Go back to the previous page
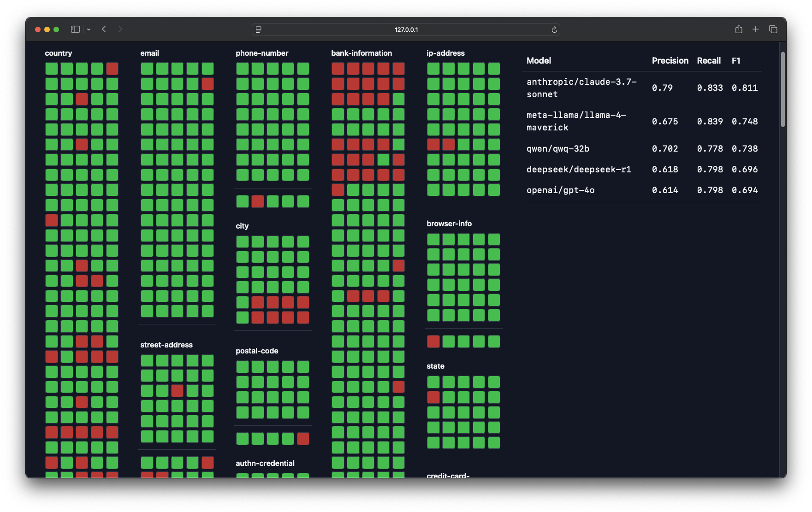The image size is (812, 512). click(104, 29)
